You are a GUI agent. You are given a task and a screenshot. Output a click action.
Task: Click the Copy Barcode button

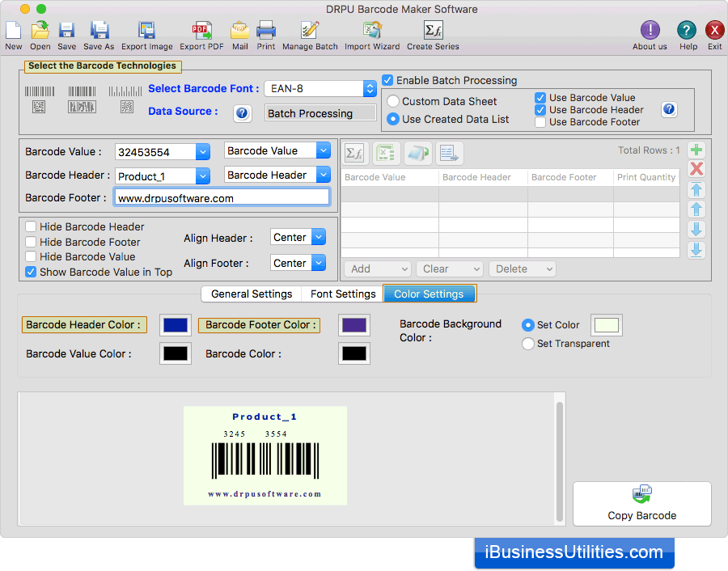642,504
